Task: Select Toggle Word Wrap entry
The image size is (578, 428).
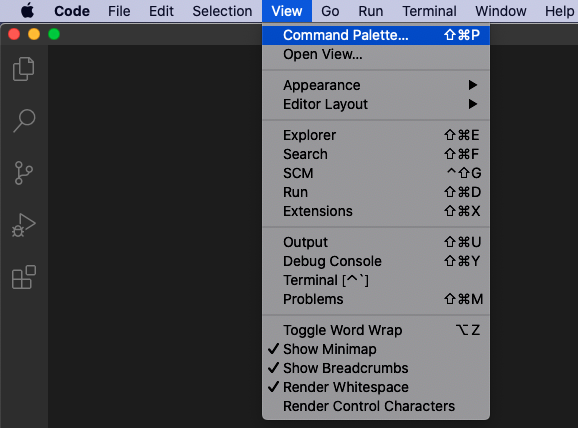Action: point(376,330)
